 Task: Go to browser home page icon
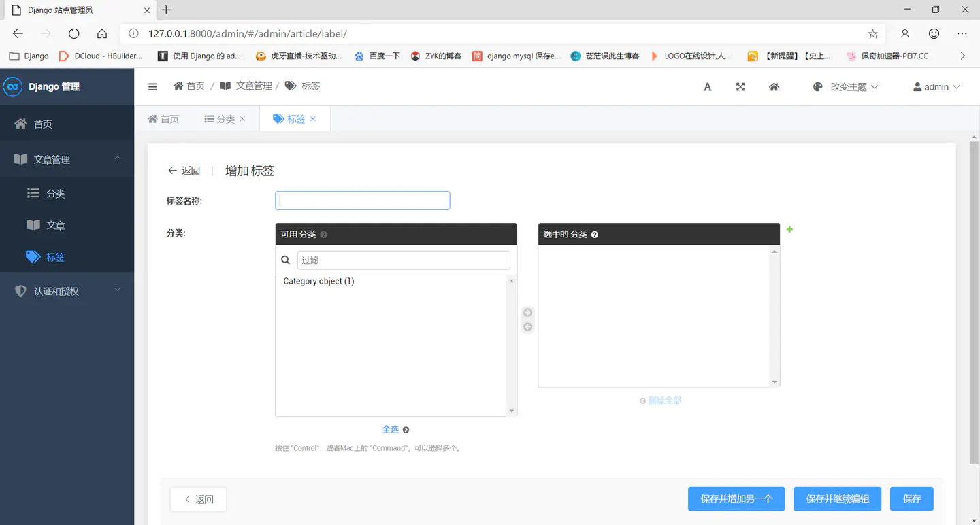pyautogui.click(x=102, y=33)
